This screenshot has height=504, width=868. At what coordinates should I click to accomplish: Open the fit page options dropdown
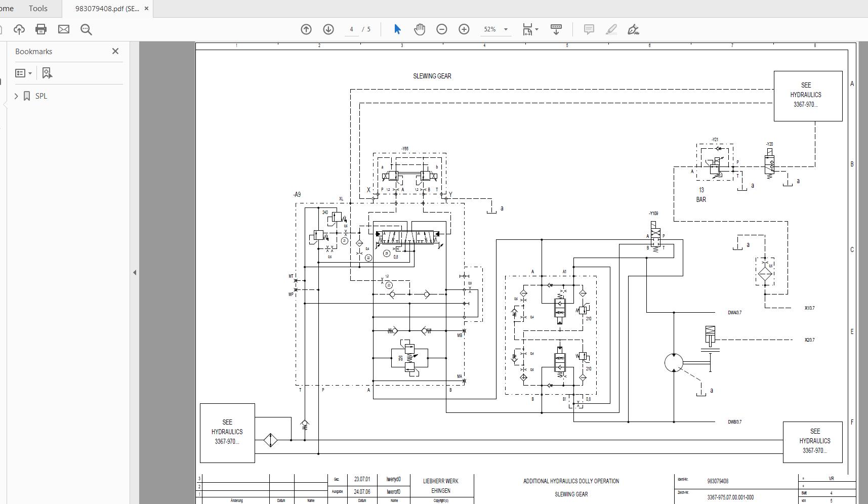coord(530,29)
